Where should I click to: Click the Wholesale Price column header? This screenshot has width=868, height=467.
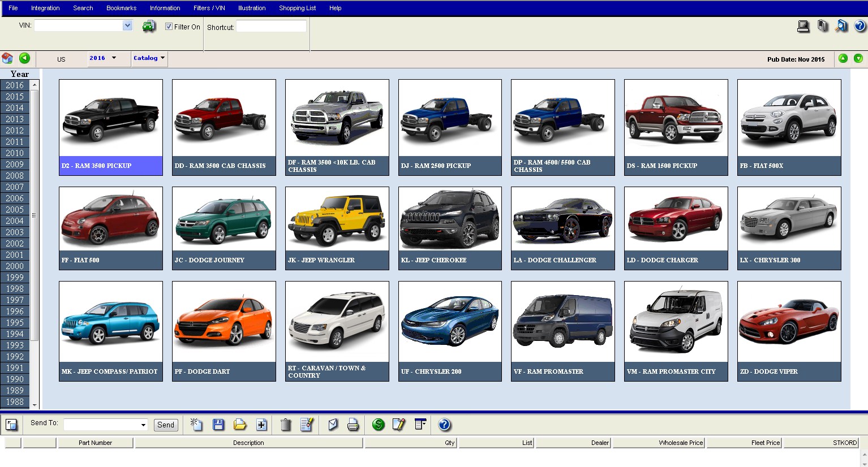click(x=659, y=443)
